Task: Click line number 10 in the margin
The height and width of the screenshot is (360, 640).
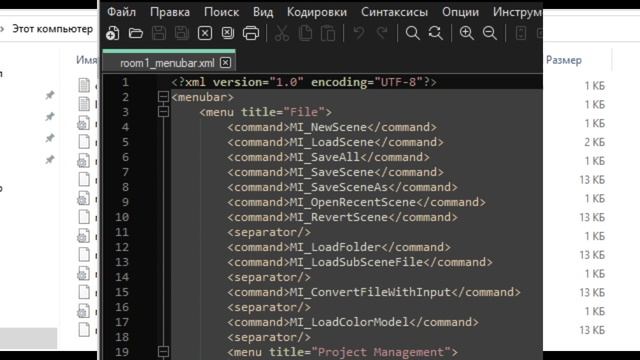Action: point(122,217)
